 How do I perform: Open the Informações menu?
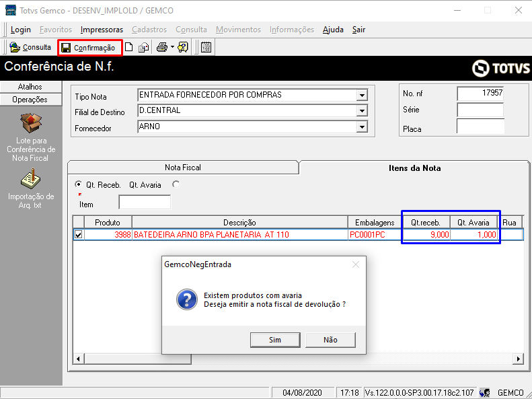click(x=292, y=30)
